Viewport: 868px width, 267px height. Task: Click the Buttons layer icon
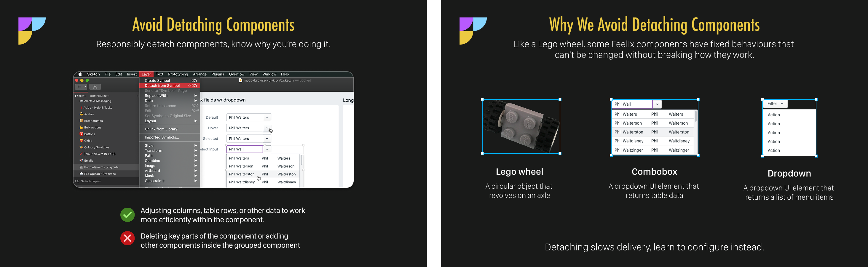coord(81,134)
